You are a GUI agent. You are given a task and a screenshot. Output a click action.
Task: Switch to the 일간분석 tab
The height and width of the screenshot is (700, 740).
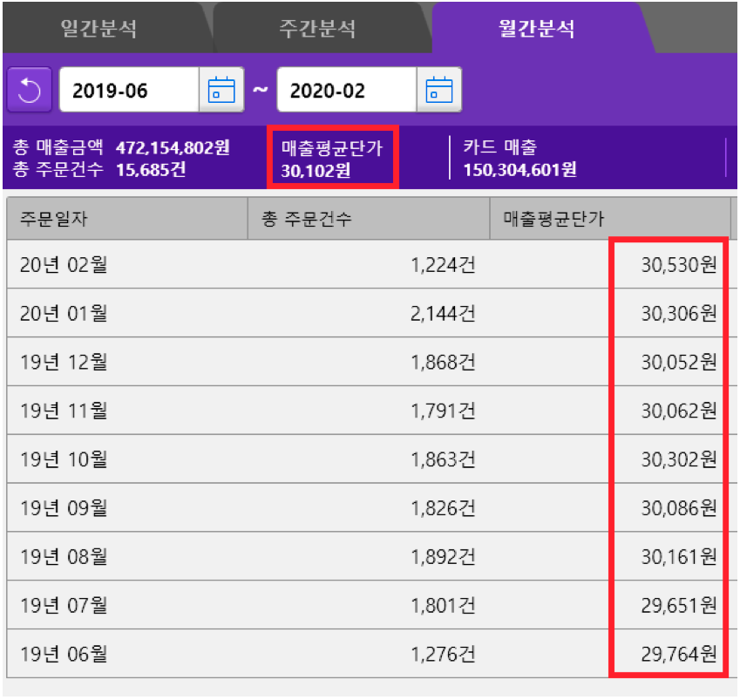coord(98,28)
